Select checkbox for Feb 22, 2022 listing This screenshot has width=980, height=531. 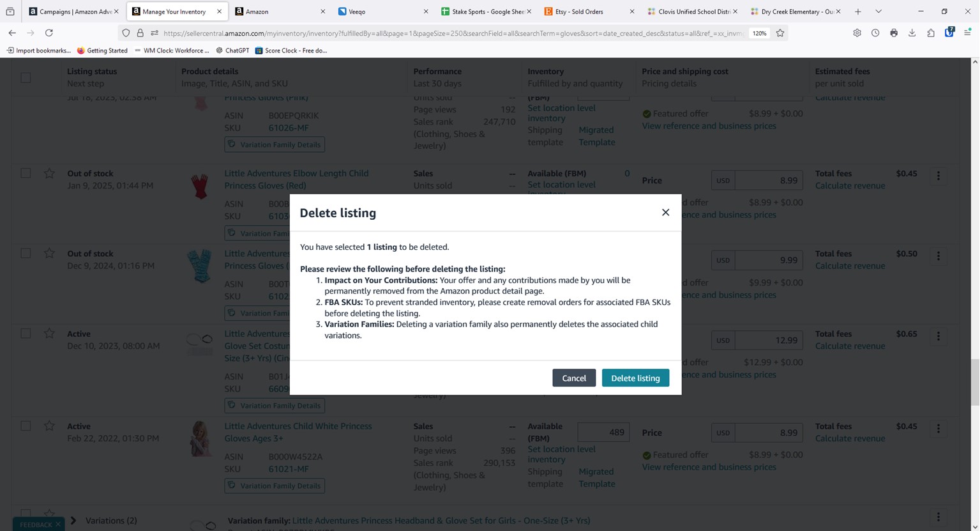pos(26,426)
